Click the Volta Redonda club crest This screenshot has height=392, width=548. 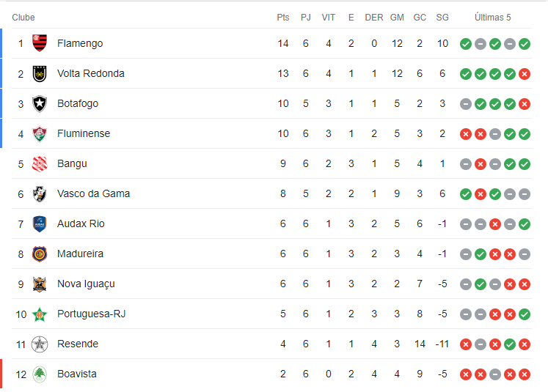coord(40,73)
